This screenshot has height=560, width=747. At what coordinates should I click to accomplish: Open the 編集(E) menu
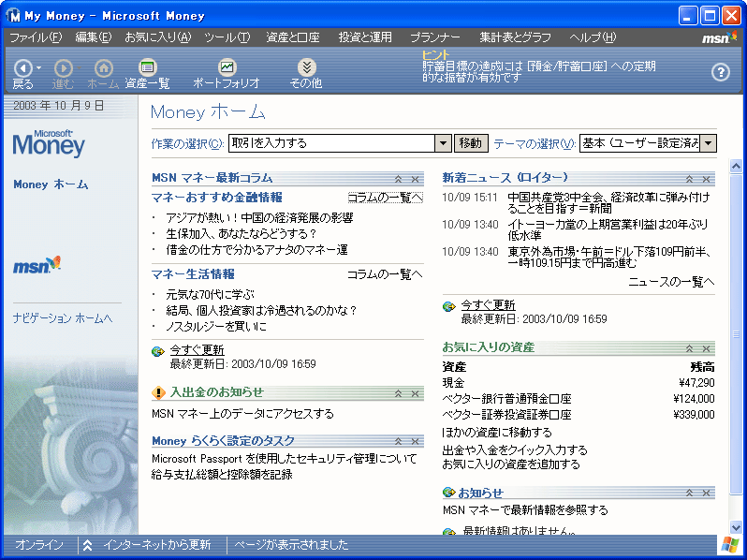[x=94, y=37]
